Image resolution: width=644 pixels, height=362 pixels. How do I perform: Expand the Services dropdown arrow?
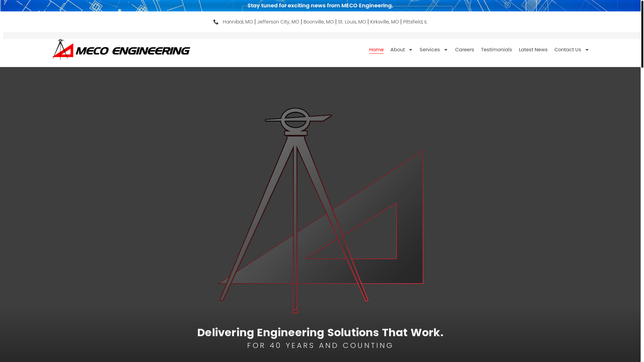pyautogui.click(x=446, y=50)
